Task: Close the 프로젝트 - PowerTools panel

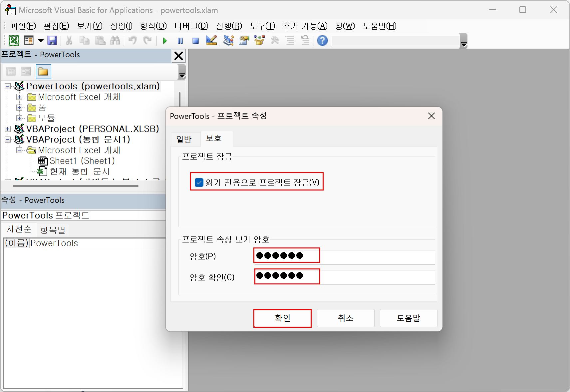Action: click(x=178, y=56)
